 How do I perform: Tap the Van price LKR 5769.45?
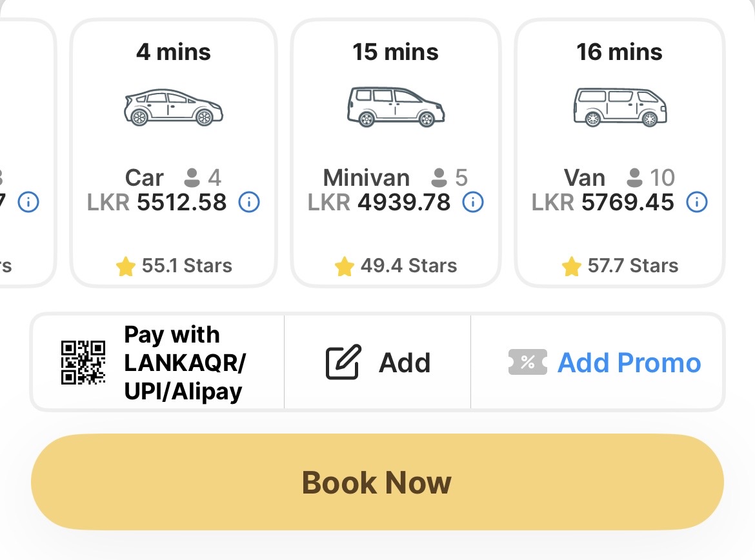(603, 202)
